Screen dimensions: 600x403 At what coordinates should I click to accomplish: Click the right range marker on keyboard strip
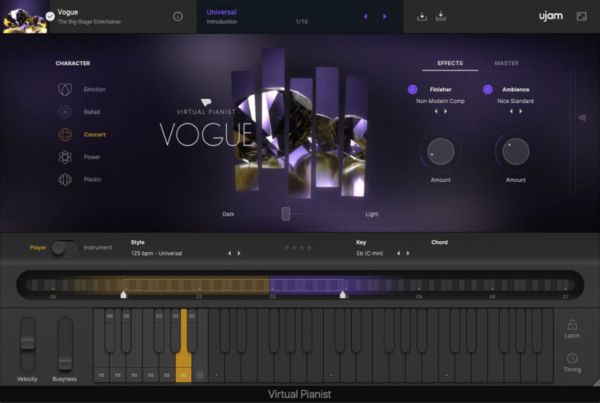[x=343, y=294]
